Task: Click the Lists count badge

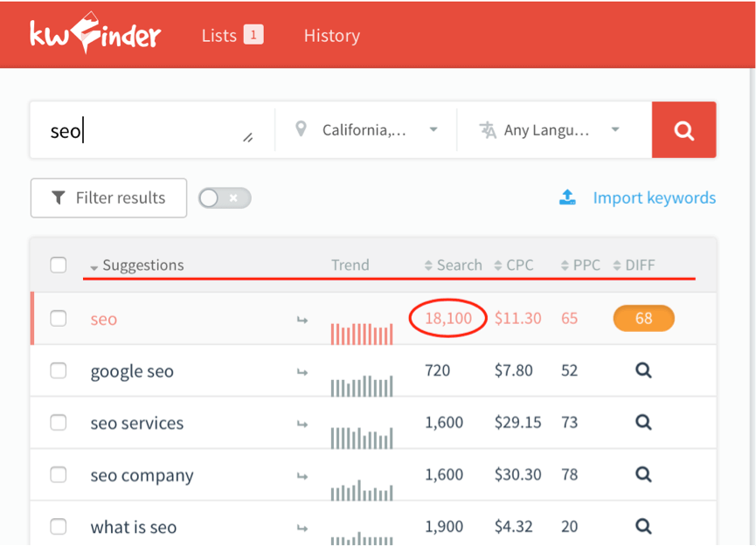Action: pyautogui.click(x=253, y=35)
